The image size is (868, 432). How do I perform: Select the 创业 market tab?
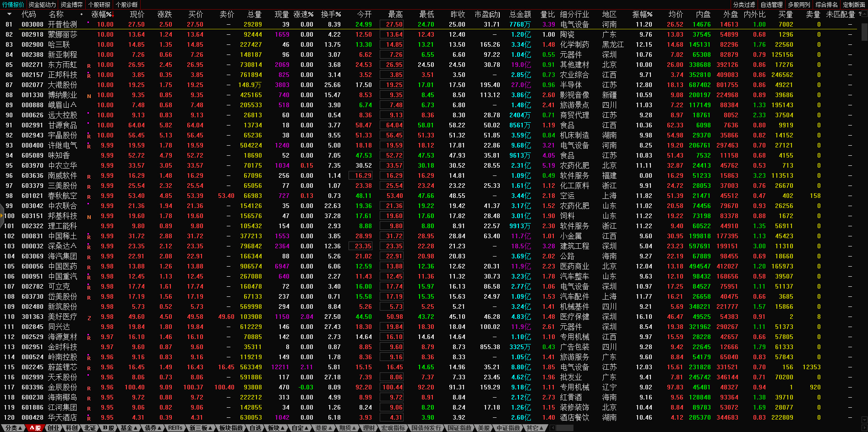[54, 428]
